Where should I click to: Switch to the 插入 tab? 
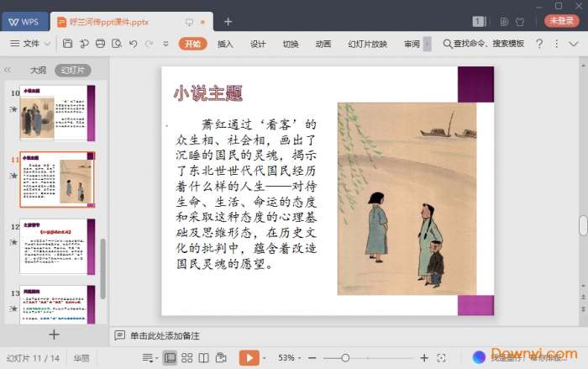coord(225,44)
